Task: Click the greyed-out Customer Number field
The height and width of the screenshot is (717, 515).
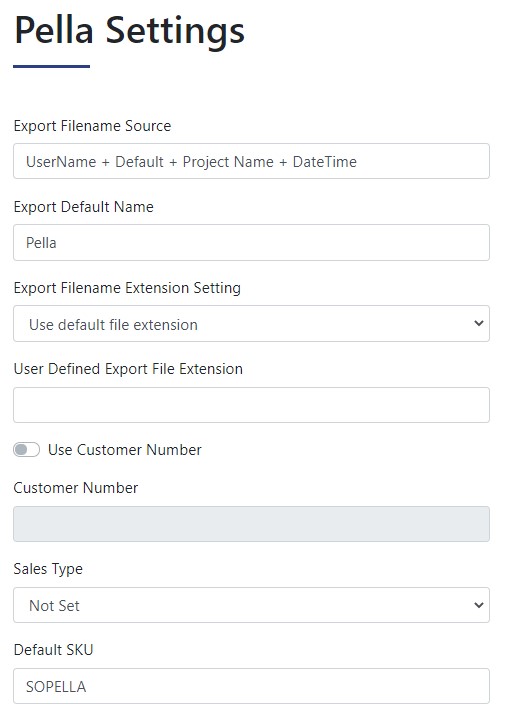Action: (x=251, y=524)
